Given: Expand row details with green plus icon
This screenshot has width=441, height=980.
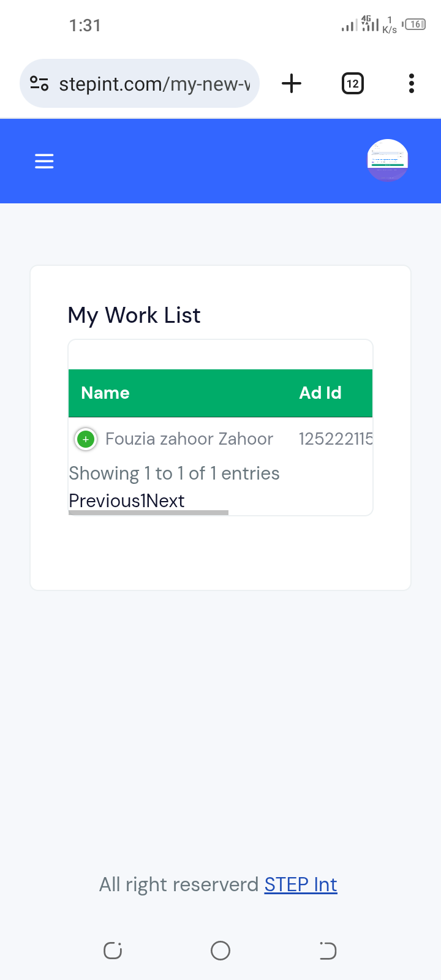Looking at the screenshot, I should (86, 439).
